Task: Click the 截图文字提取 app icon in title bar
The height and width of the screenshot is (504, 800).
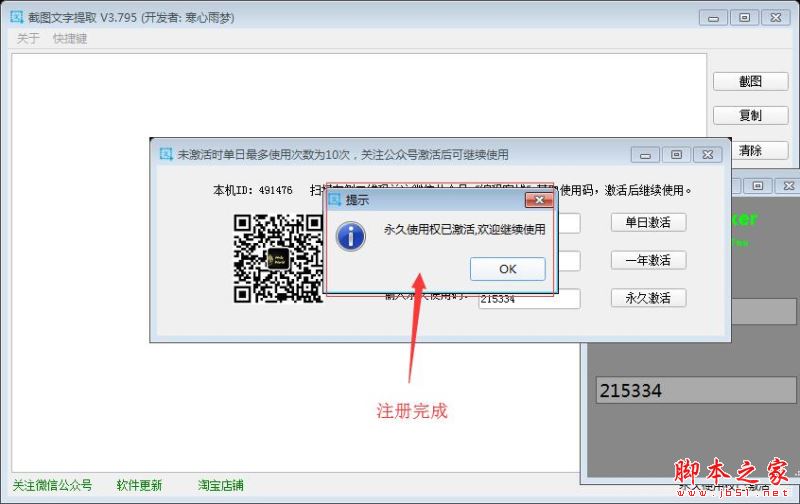Action: (x=17, y=17)
